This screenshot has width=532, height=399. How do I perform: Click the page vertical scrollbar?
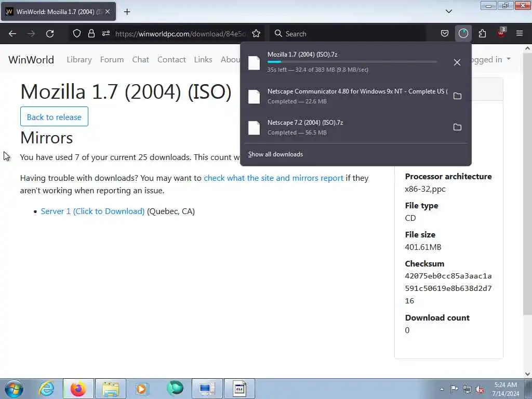527,183
